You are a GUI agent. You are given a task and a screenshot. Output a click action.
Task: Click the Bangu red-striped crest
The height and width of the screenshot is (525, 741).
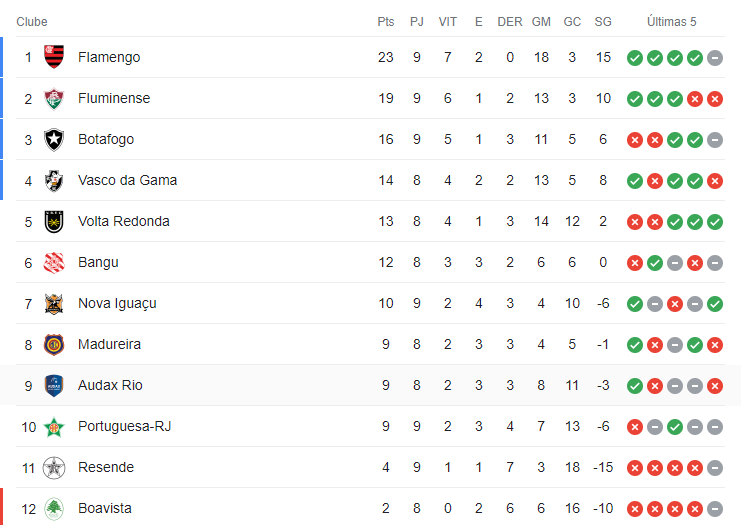point(54,263)
